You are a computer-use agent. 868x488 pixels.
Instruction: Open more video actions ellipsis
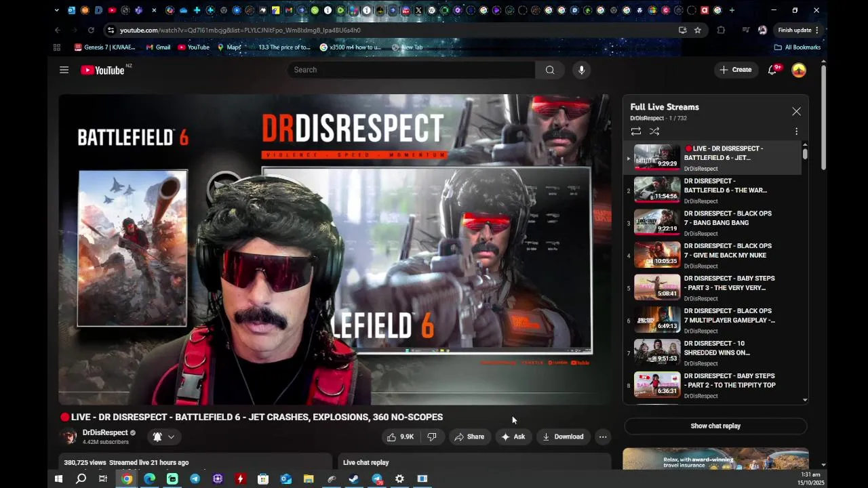pyautogui.click(x=603, y=436)
